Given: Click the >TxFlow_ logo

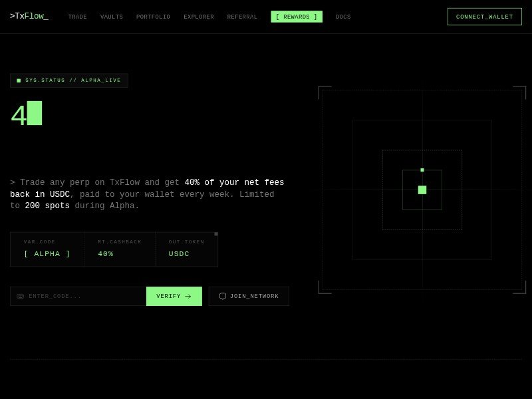Looking at the screenshot, I should 29,16.
